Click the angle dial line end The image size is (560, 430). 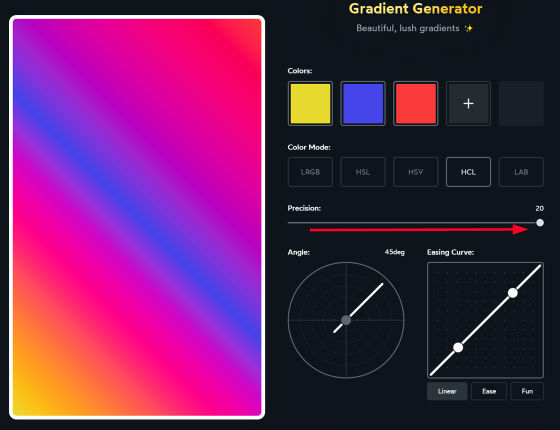(382, 284)
